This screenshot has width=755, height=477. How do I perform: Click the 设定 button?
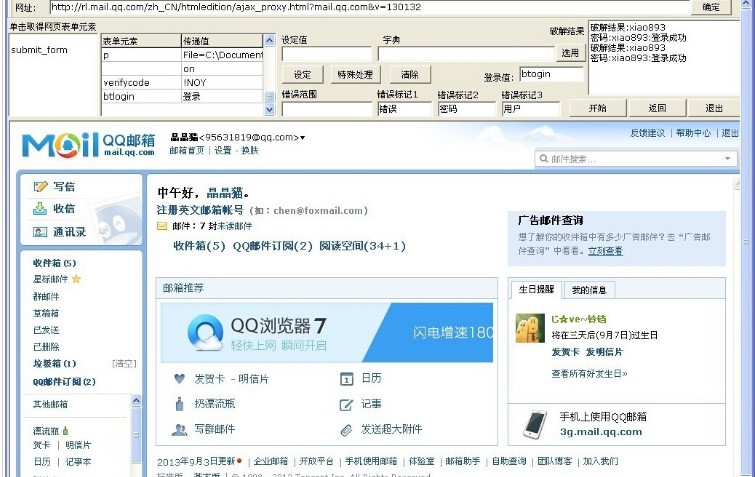[x=302, y=75]
